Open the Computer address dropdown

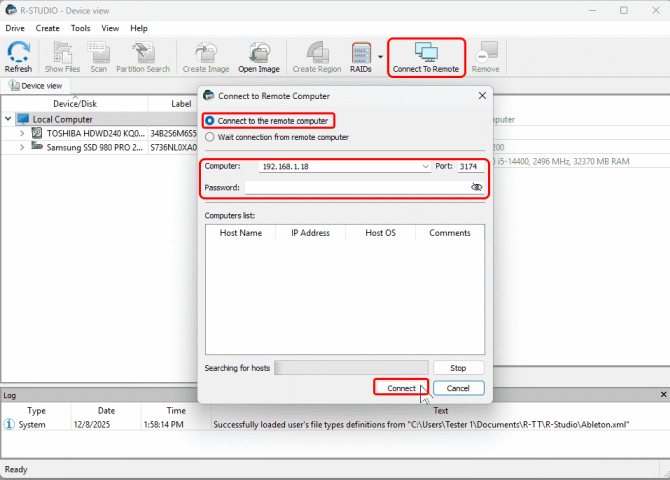coord(426,167)
